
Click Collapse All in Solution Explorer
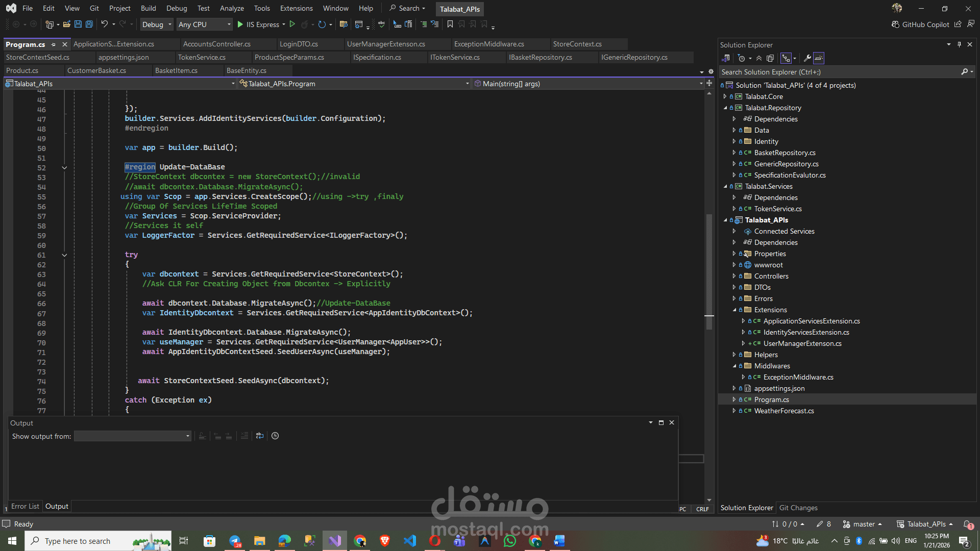point(759,58)
